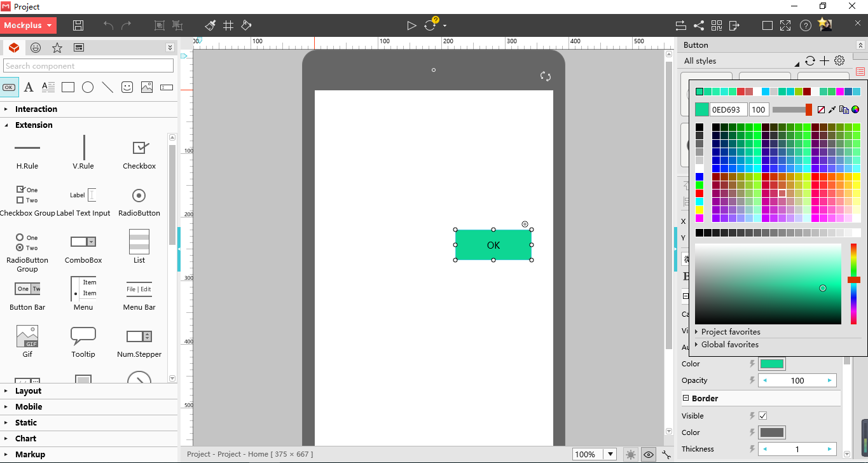Select the format painter brush icon
868x463 pixels.
(x=210, y=25)
